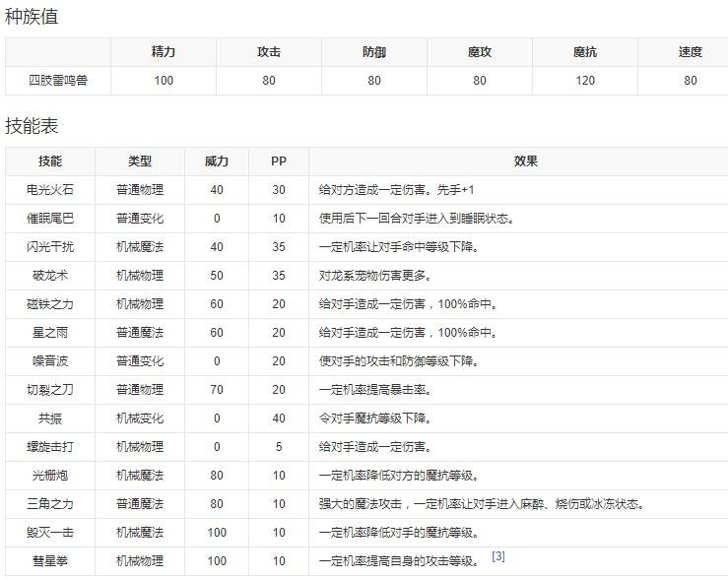Click the 威力 column header
Screen dimensions: 728x579
217,161
